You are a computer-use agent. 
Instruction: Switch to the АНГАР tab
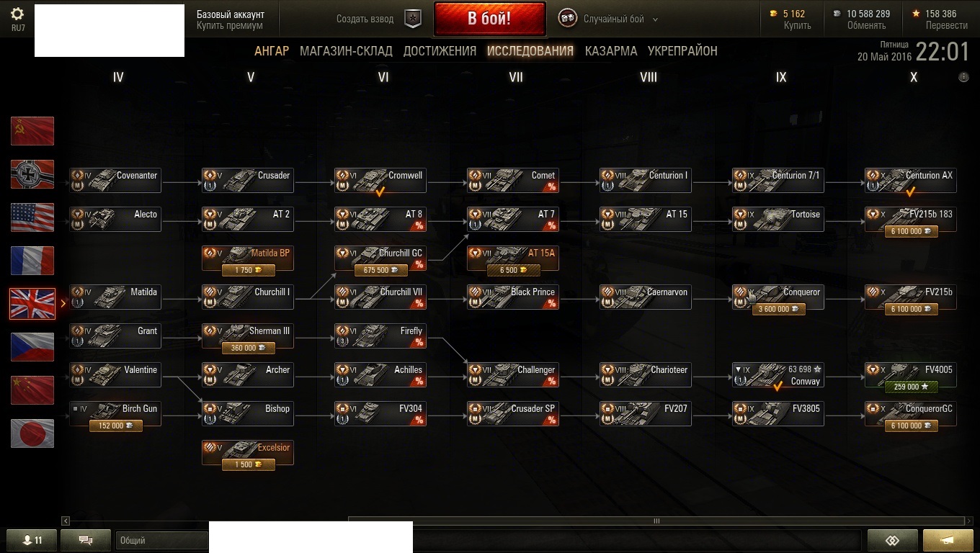272,51
